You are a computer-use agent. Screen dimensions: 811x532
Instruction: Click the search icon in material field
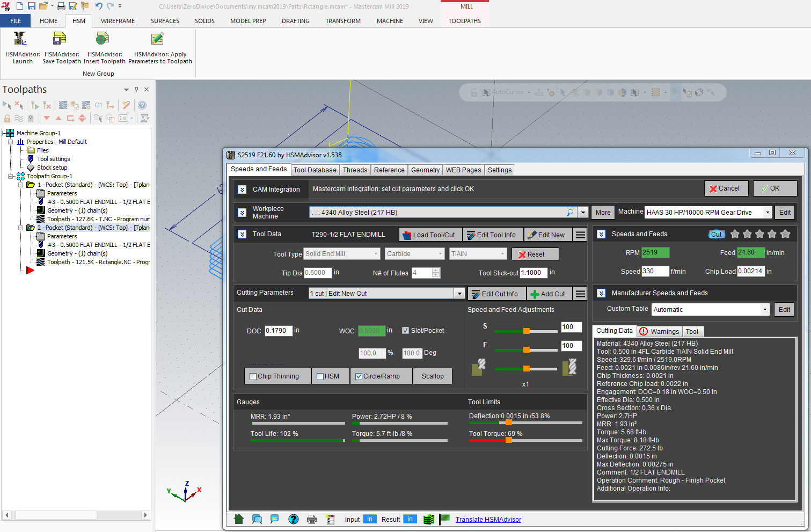[570, 213]
